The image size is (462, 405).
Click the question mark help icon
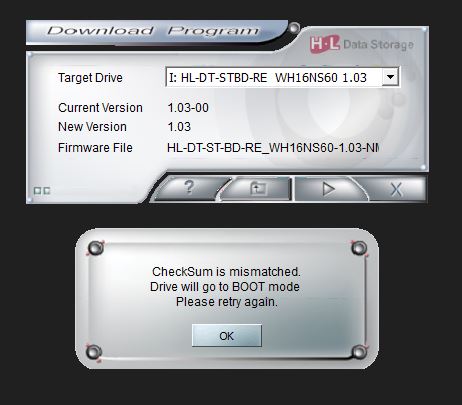point(189,188)
